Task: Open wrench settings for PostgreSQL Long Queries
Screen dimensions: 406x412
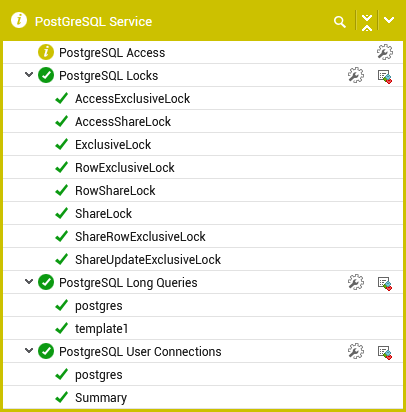Action: pos(356,282)
